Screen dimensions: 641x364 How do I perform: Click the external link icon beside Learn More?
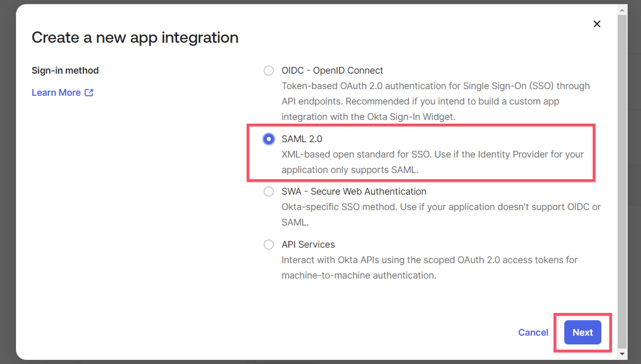(89, 93)
